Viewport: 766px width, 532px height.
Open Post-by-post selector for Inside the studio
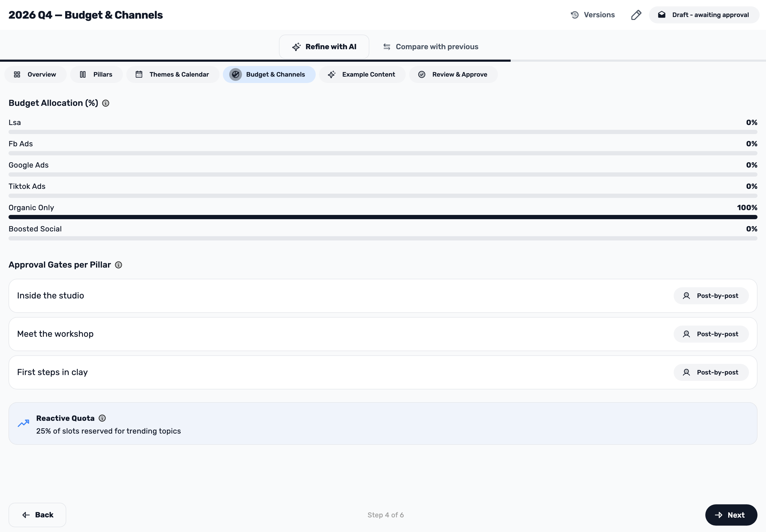(x=711, y=296)
